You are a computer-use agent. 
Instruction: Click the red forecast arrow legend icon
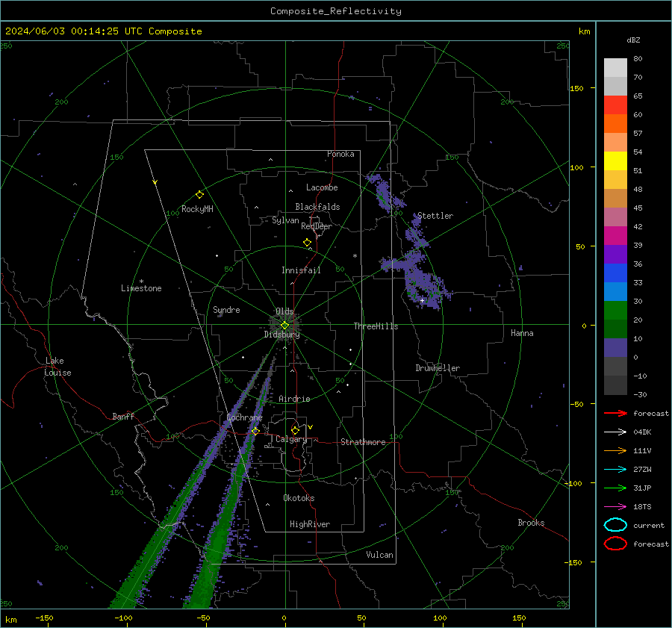click(x=615, y=413)
